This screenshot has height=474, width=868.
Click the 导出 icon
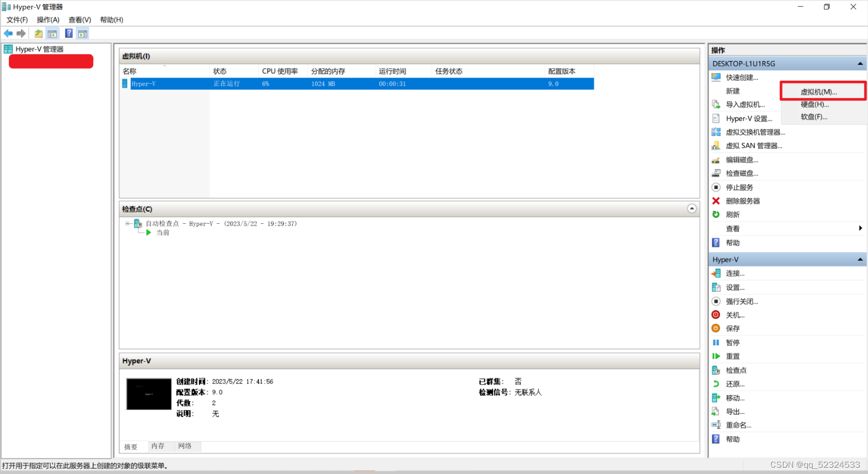716,411
